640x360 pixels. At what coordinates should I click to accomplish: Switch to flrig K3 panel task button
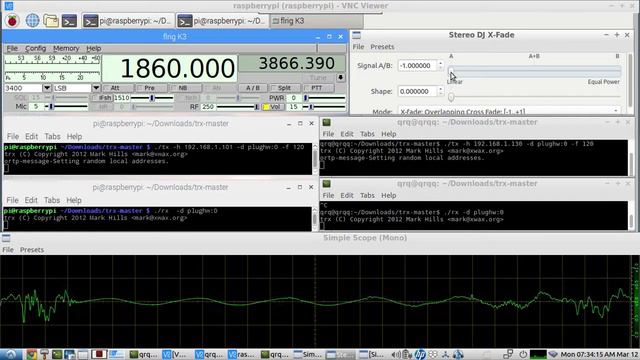point(316,21)
